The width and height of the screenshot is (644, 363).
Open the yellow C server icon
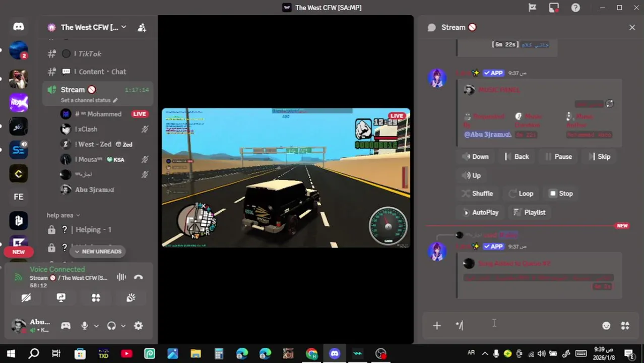point(19,174)
